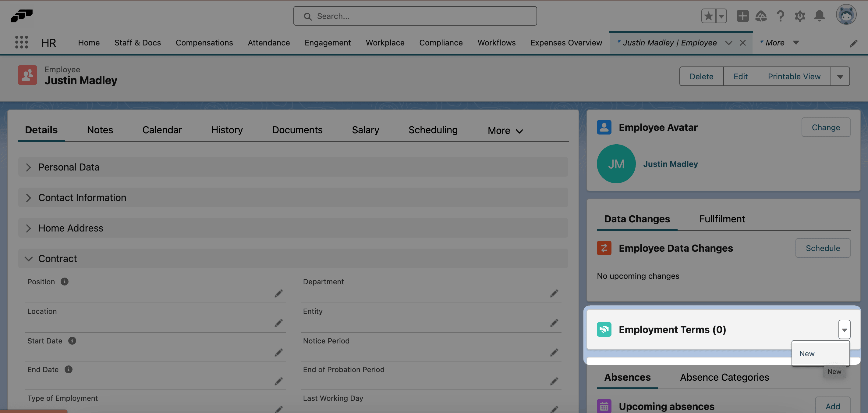868x413 pixels.
Task: Open Expenses Overview in navigation
Action: [566, 42]
